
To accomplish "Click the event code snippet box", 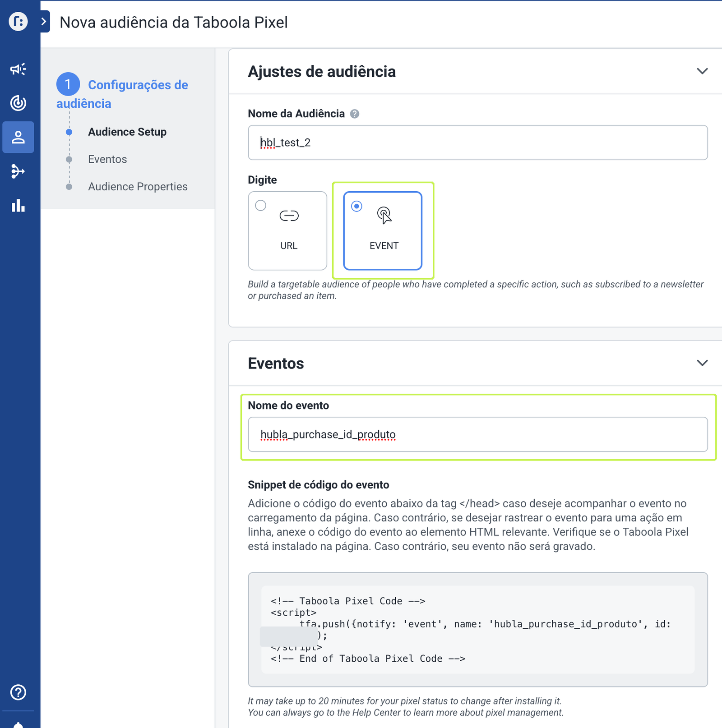I will point(477,630).
